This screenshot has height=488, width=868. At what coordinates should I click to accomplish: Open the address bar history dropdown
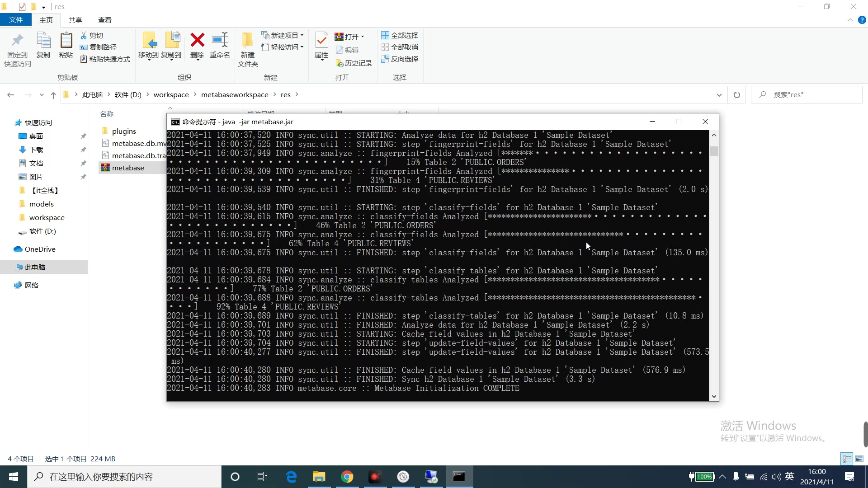(719, 95)
